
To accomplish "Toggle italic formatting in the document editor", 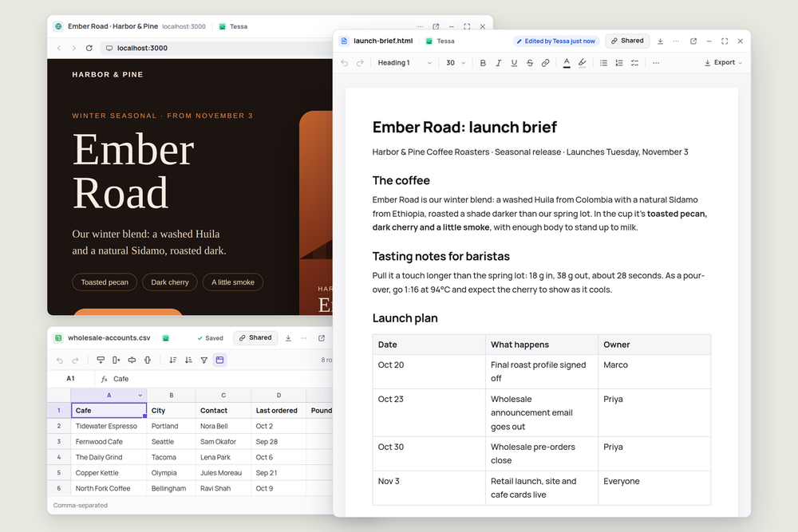I will pos(499,63).
